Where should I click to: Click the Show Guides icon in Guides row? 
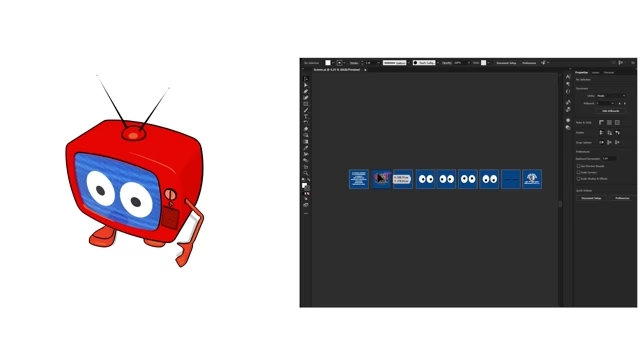coord(602,133)
